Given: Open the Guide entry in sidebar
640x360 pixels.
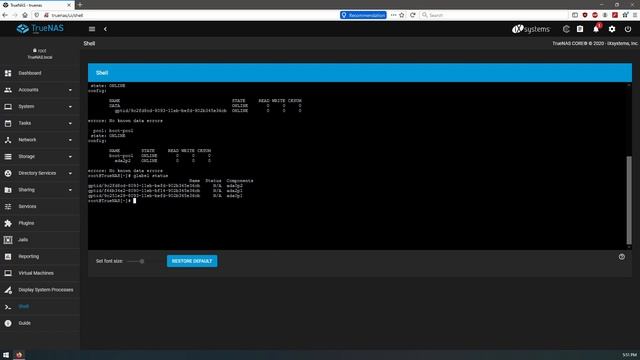Looking at the screenshot, I should pos(40,323).
